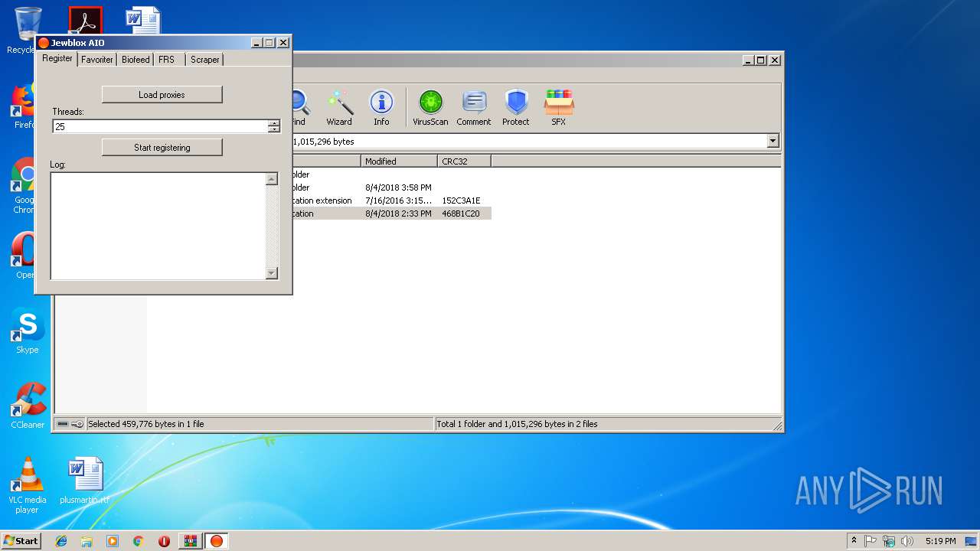The image size is (980, 551).
Task: Sort the file list by CRC32 column
Action: (464, 161)
